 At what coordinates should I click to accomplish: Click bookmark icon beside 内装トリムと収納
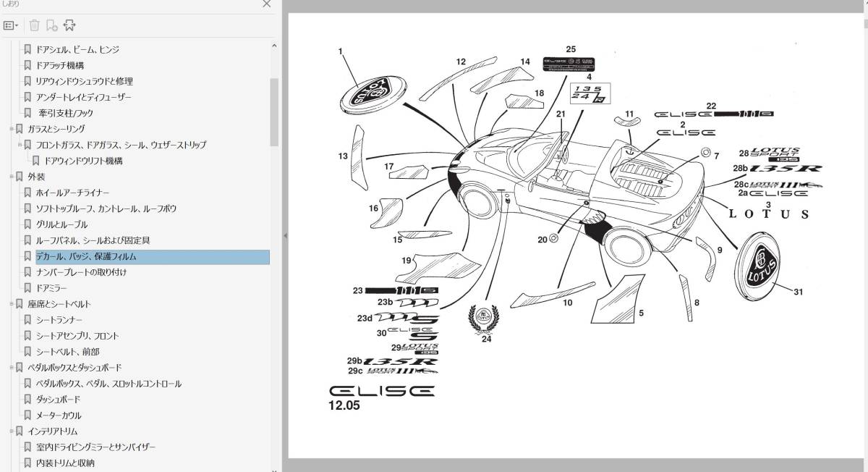click(x=27, y=464)
